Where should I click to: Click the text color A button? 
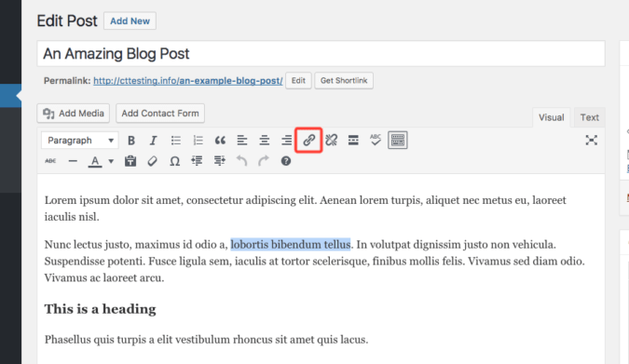point(95,161)
